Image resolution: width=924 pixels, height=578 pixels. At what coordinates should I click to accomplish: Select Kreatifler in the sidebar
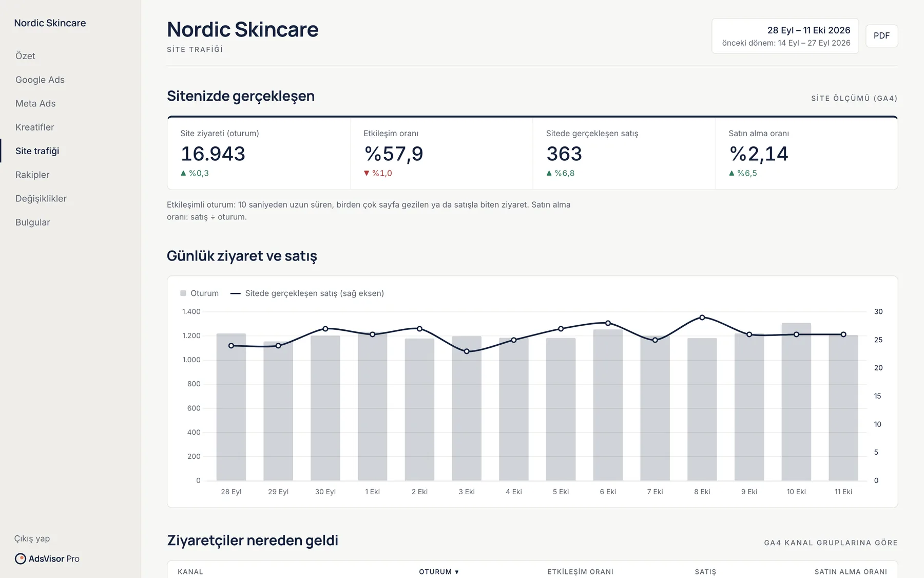pos(34,127)
